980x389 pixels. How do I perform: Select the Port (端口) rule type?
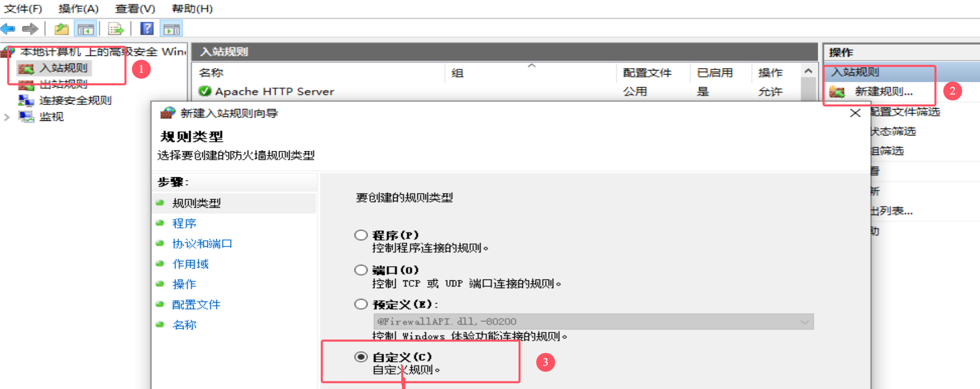click(x=361, y=270)
